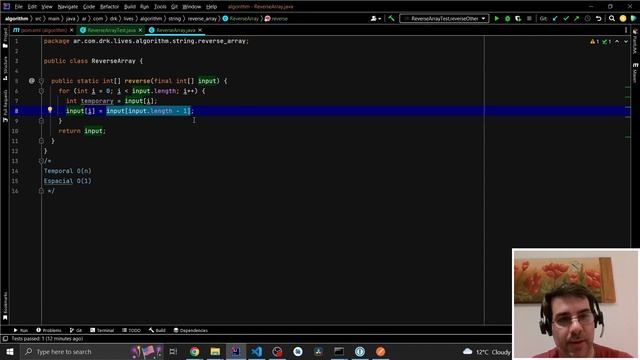640x360 pixels.
Task: Open the Maven tool window stripe
Action: [635, 73]
